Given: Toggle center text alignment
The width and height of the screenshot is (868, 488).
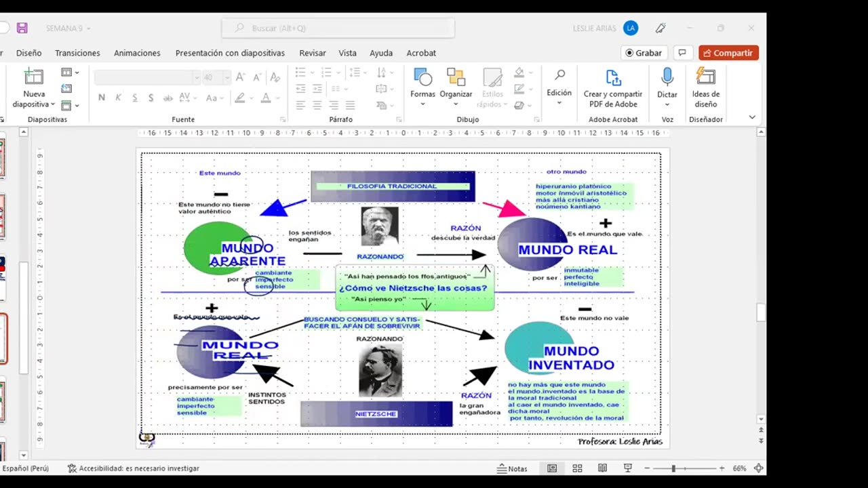Looking at the screenshot, I should (317, 105).
